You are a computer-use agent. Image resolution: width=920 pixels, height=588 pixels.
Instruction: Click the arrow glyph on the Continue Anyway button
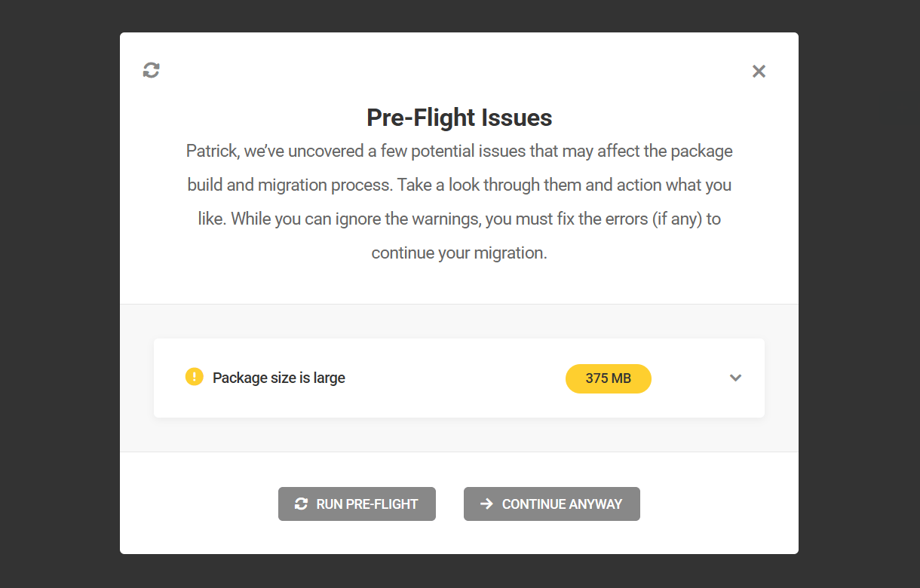click(x=486, y=504)
